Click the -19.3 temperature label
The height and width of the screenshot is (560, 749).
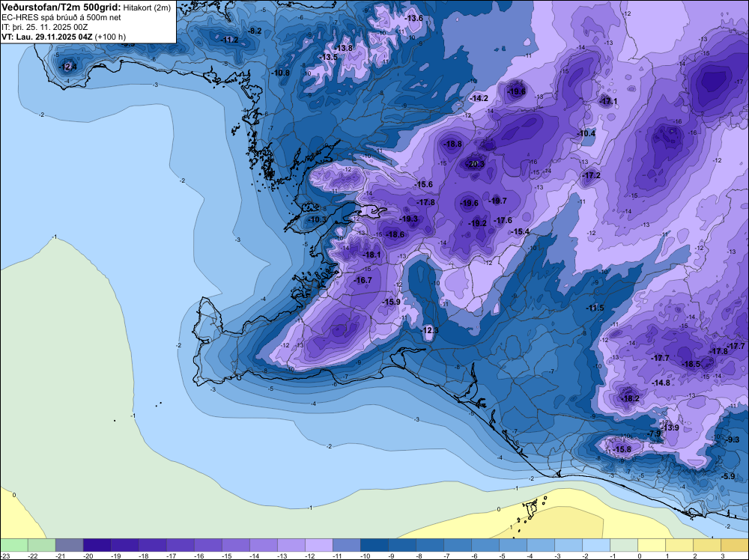pos(408,219)
